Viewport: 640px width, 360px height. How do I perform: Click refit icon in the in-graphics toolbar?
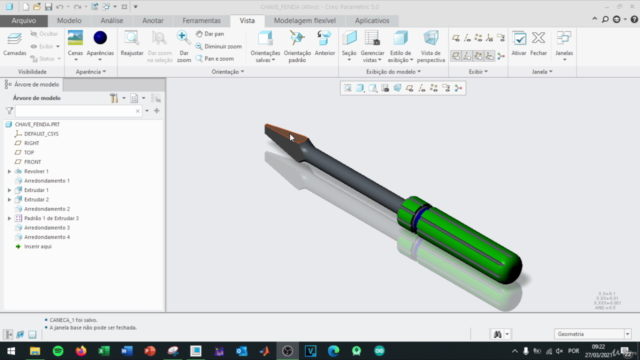click(x=347, y=88)
